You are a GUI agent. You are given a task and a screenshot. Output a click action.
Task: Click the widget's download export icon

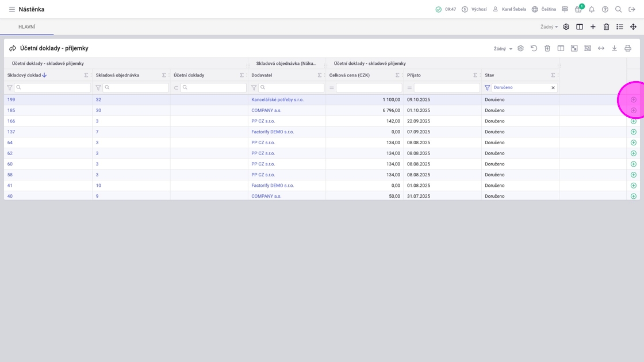pyautogui.click(x=614, y=48)
